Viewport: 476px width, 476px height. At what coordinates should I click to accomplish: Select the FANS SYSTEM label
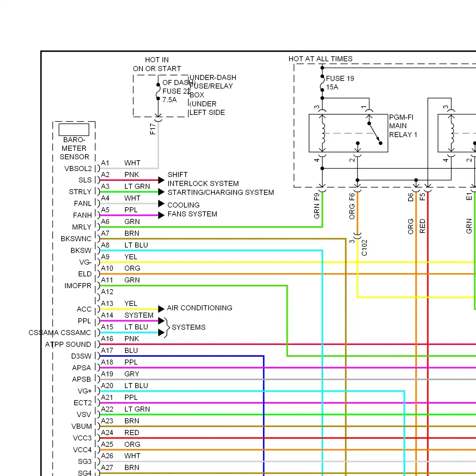192,214
